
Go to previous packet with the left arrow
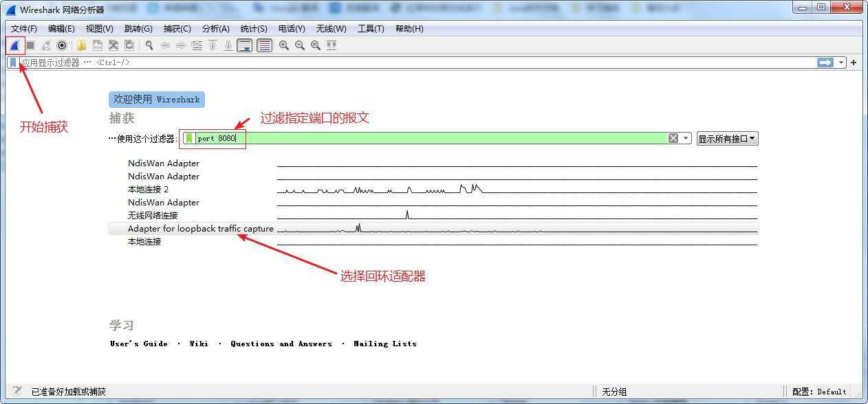click(165, 45)
